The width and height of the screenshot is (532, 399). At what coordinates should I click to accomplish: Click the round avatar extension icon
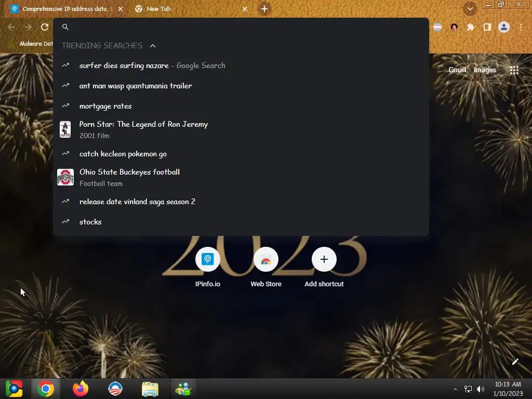(x=454, y=27)
